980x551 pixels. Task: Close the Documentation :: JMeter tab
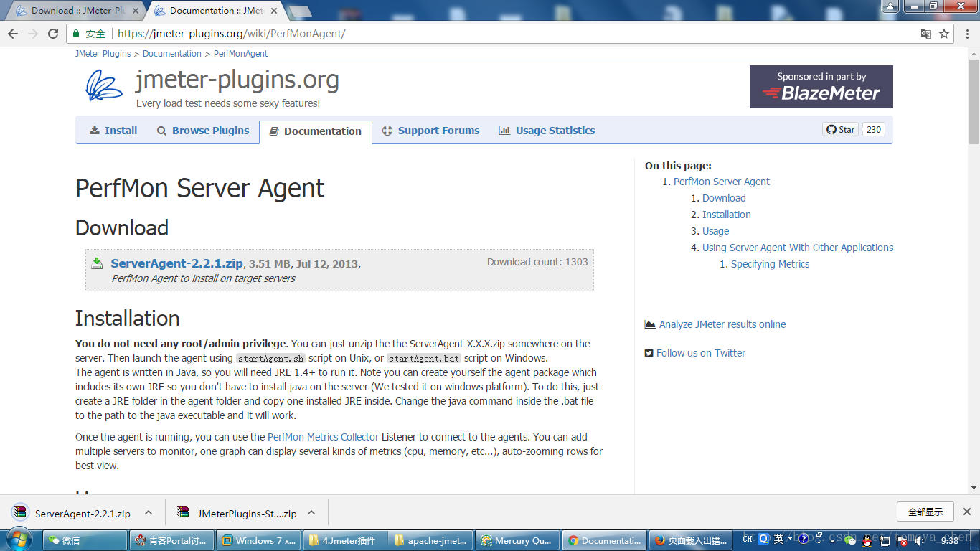(275, 11)
